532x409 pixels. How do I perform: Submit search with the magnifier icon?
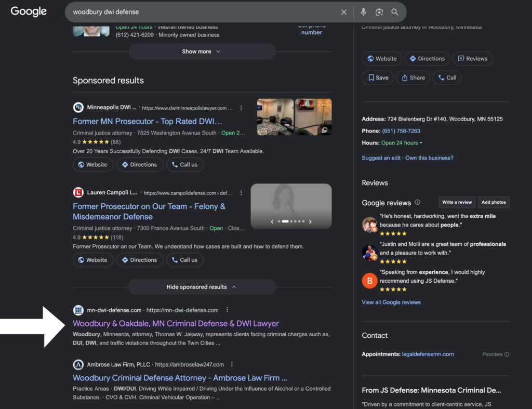coord(395,12)
